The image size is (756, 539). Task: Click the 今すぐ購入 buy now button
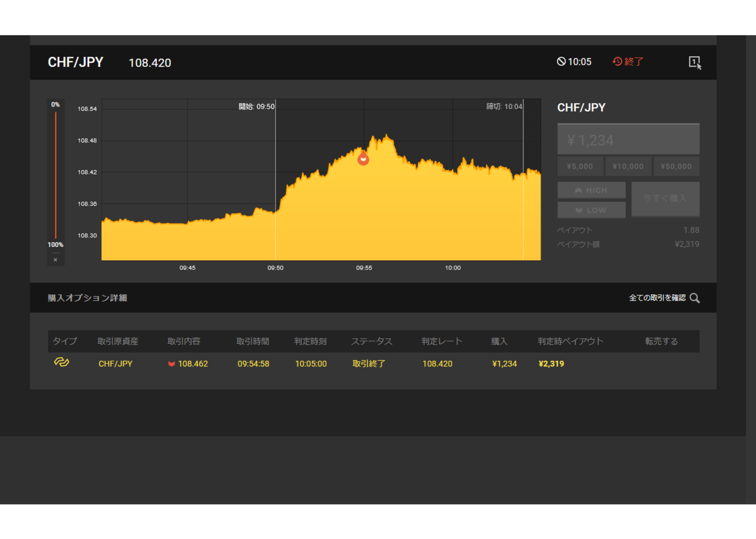665,198
